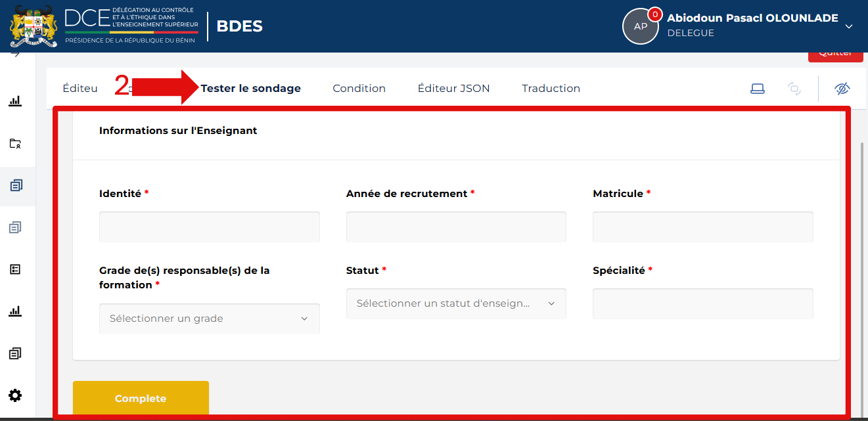
Task: Click the BDES title in the header
Action: (x=239, y=26)
